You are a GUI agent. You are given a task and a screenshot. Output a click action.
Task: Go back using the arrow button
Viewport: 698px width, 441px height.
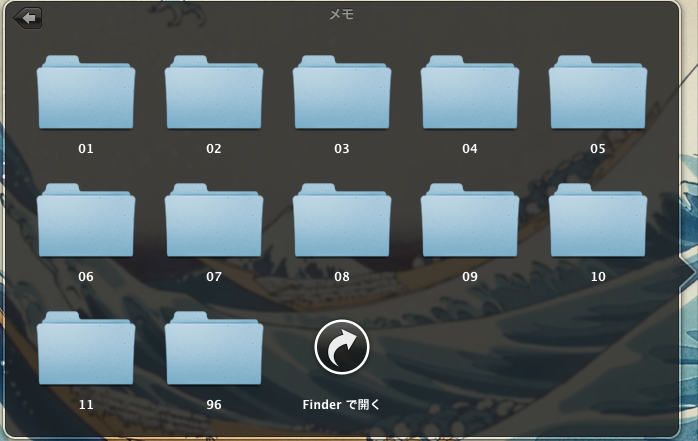point(28,18)
